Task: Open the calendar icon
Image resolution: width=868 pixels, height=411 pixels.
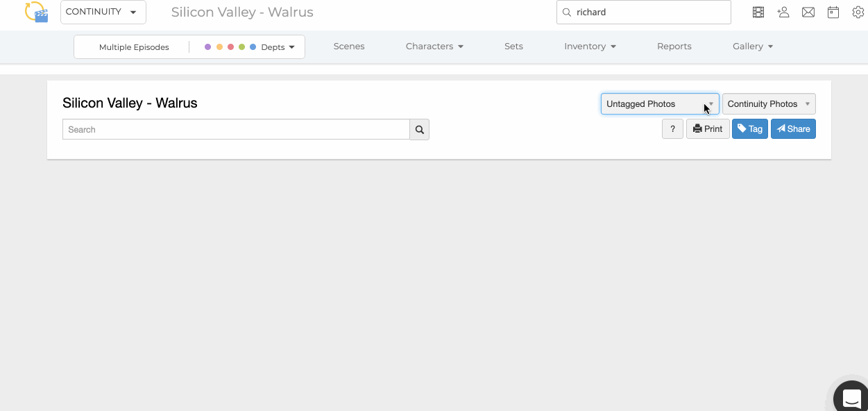Action: 833,12
